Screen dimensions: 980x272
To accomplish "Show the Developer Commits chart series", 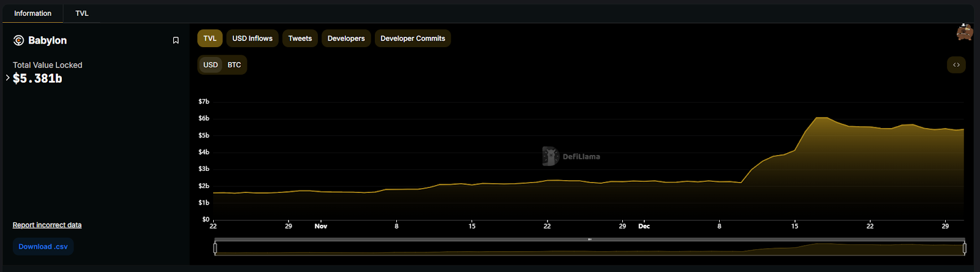I will click(413, 39).
